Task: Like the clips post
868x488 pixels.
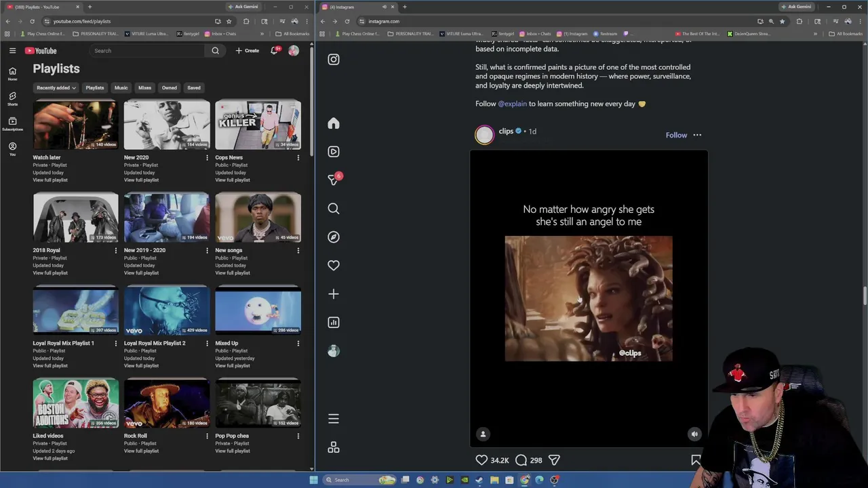Action: [x=481, y=460]
